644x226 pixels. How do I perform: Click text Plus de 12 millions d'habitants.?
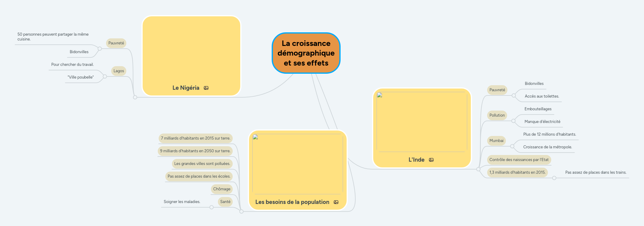550,134
